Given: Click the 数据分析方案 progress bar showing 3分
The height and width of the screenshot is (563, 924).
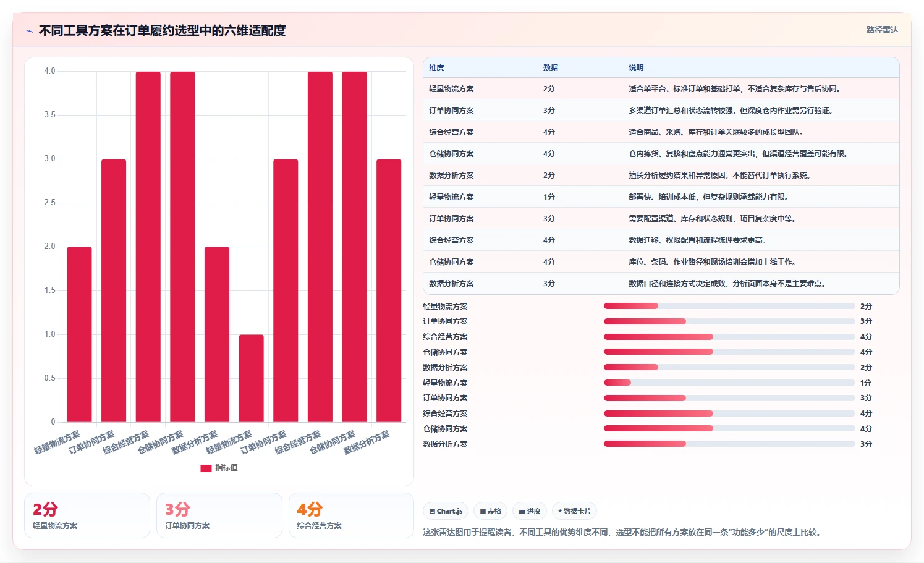Looking at the screenshot, I should [729, 444].
